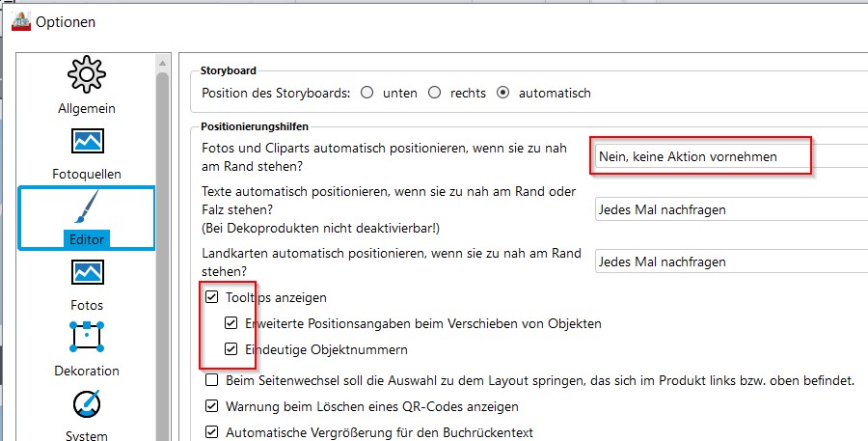Open the Dekoration category label
This screenshot has width=868, height=441.
point(87,371)
